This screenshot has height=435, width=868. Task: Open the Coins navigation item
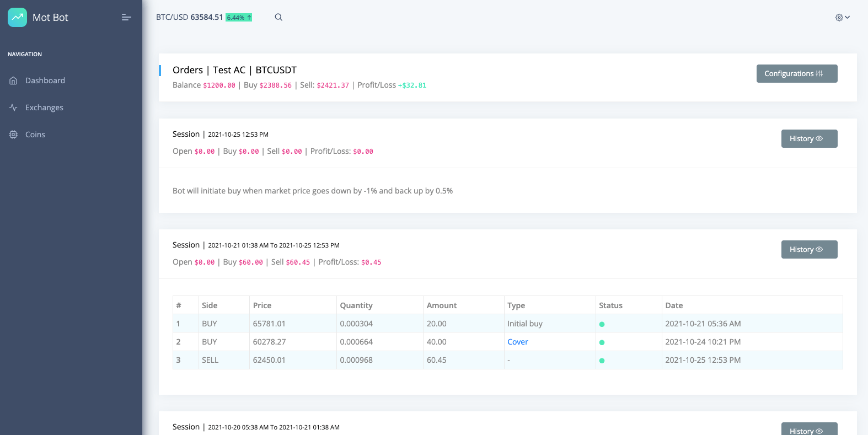[x=35, y=135]
